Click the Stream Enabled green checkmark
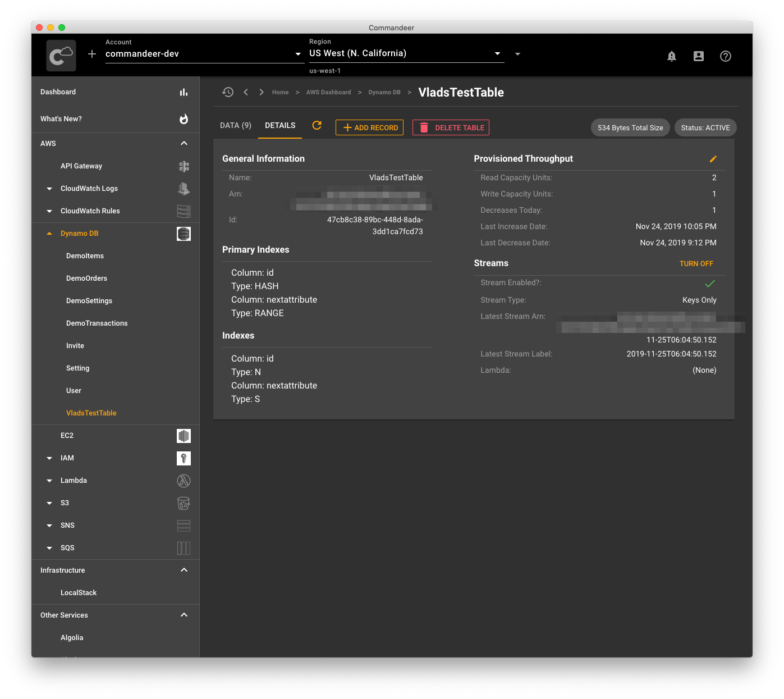This screenshot has width=784, height=699. tap(710, 284)
